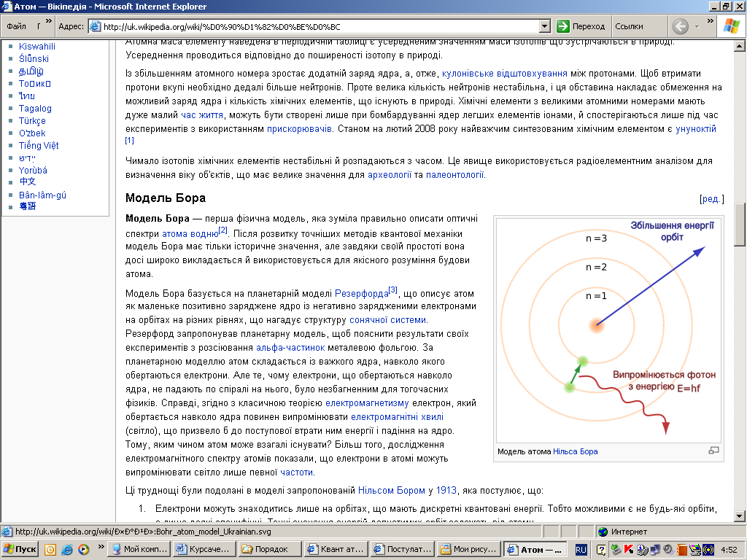Viewport: 747px width, 560px height.
Task: Open the альфа-частинок link
Action: pos(290,348)
